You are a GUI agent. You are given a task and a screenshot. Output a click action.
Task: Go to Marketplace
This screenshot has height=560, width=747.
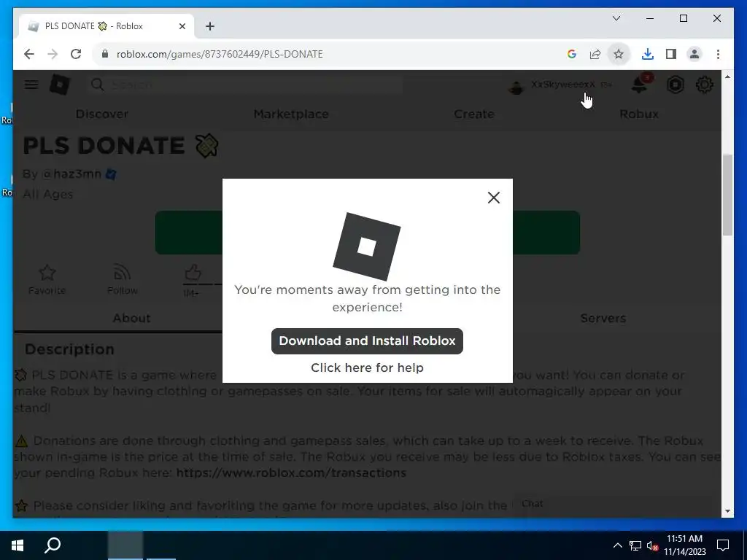[291, 114]
